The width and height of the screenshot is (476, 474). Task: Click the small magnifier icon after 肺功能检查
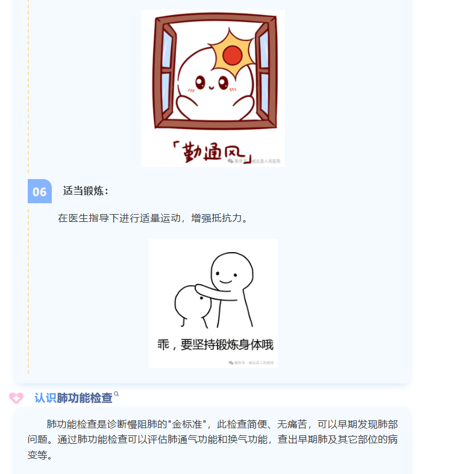click(x=116, y=394)
